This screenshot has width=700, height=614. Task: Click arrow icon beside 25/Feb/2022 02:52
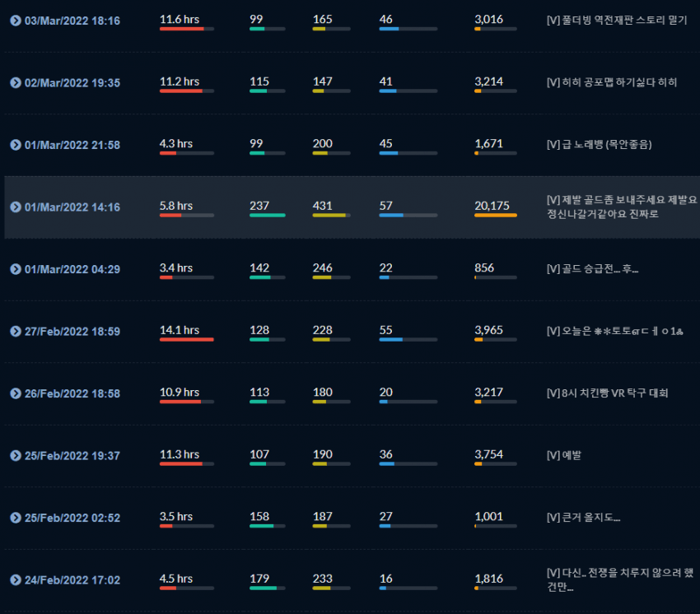[16, 518]
